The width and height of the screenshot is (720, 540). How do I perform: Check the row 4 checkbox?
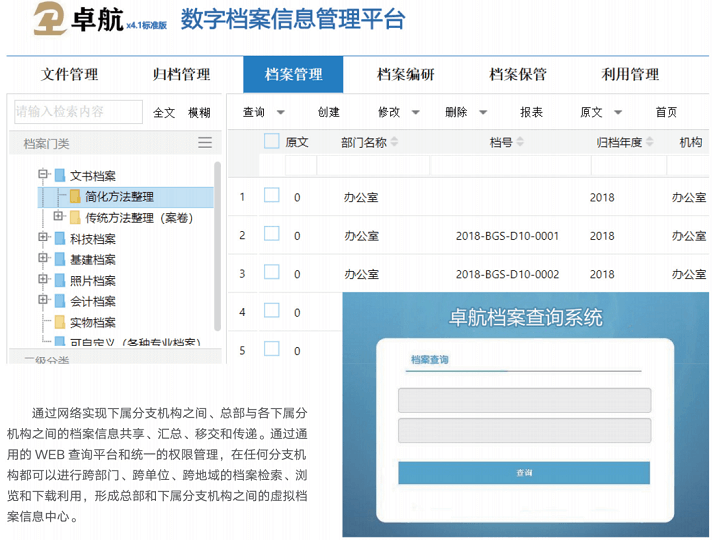pos(271,310)
